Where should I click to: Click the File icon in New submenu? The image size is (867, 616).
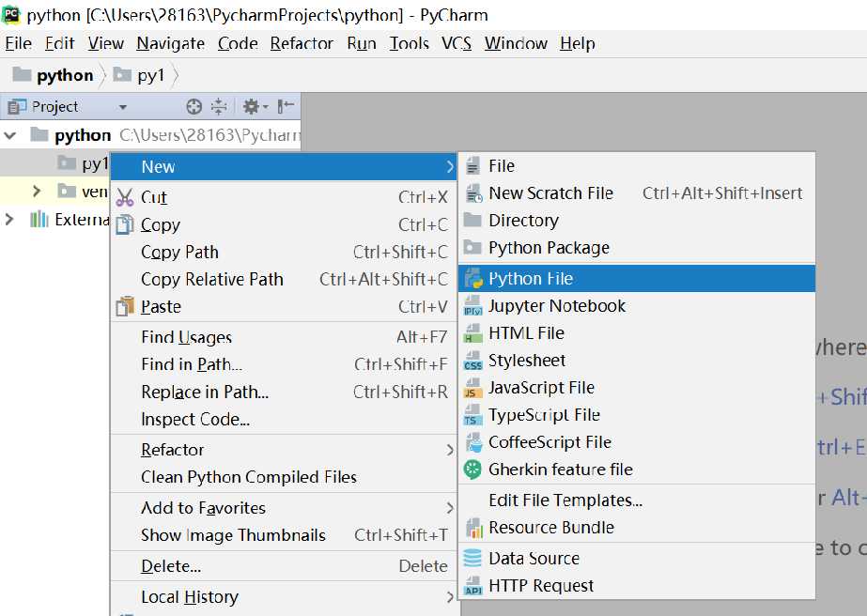(472, 166)
